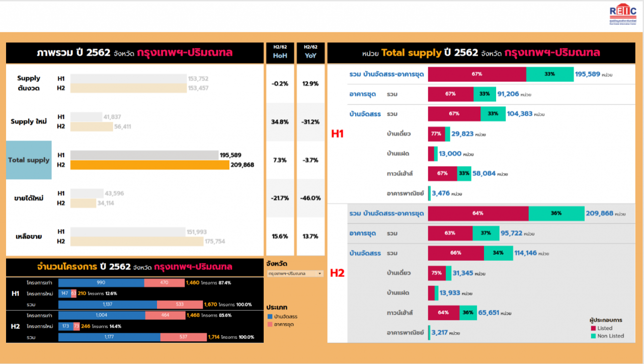Click the 65,651 H2 ทาวน์เฮ้าส์ value
Viewport: 644px width, 364px height.
tap(489, 313)
